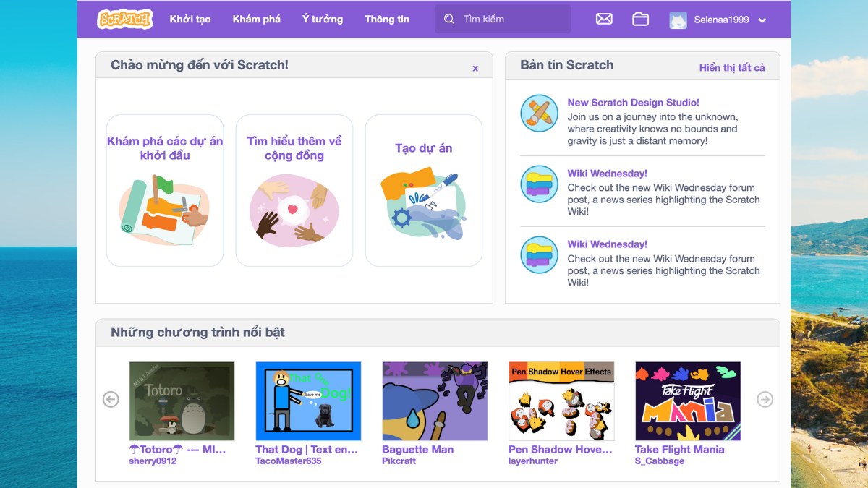Screen dimensions: 868x488
Task: Open the Thông tin menu item
Action: click(x=387, y=20)
